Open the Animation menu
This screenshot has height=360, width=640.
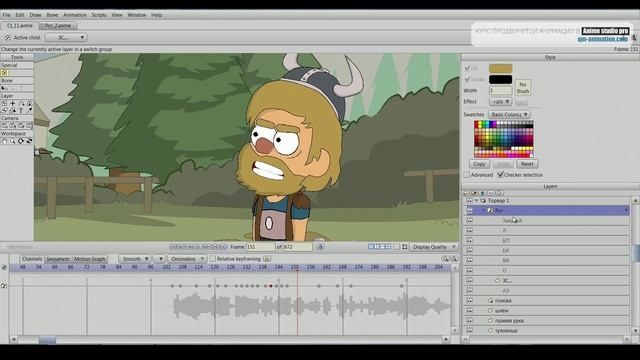coord(75,15)
